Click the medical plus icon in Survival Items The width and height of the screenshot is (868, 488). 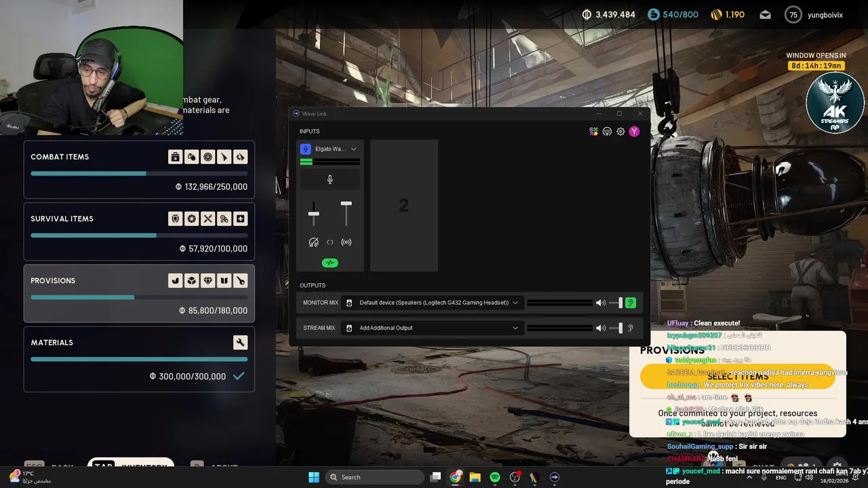(240, 219)
